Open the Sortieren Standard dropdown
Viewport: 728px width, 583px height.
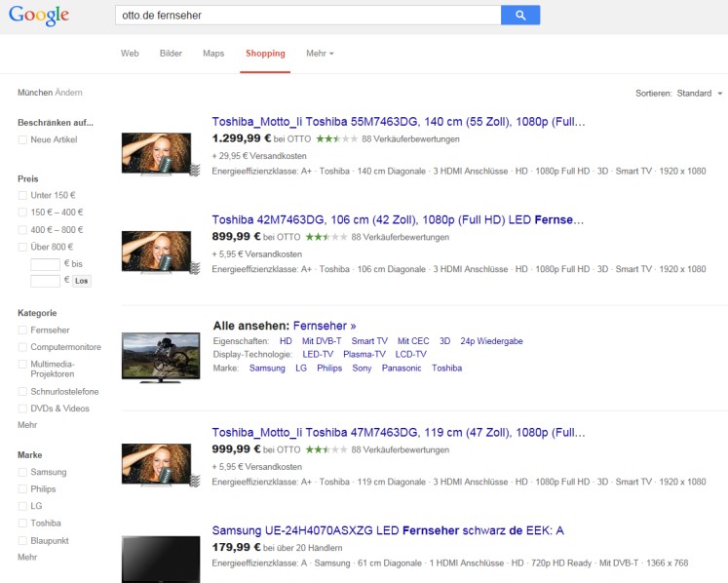700,94
